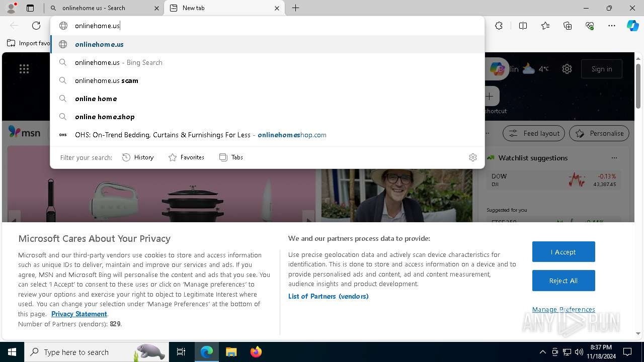This screenshot has height=362, width=644.
Task: Launch Copilot sidebar icon
Action: [632, 26]
